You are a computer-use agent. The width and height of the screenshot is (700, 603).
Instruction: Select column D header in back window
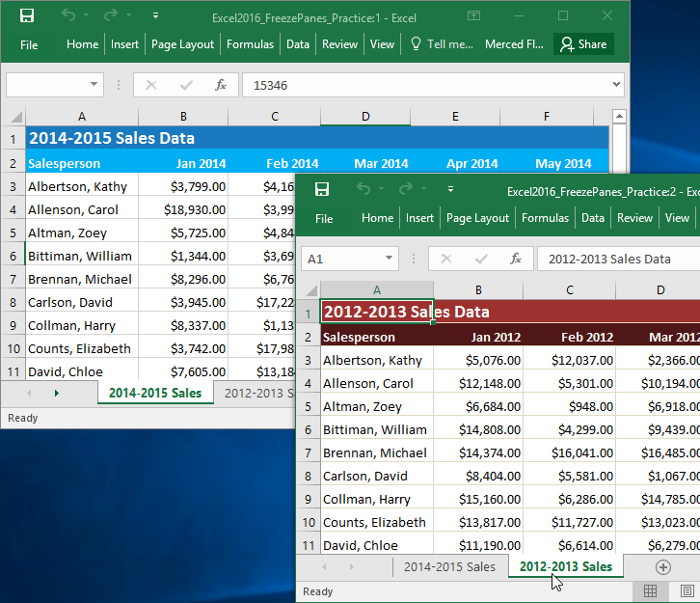tap(365, 116)
